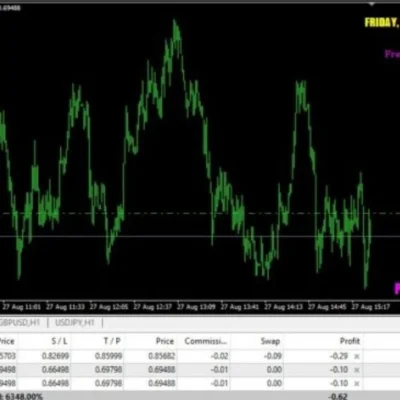The height and width of the screenshot is (400, 400).
Task: Close the order showing -0.29 profit
Action: pos(357,356)
